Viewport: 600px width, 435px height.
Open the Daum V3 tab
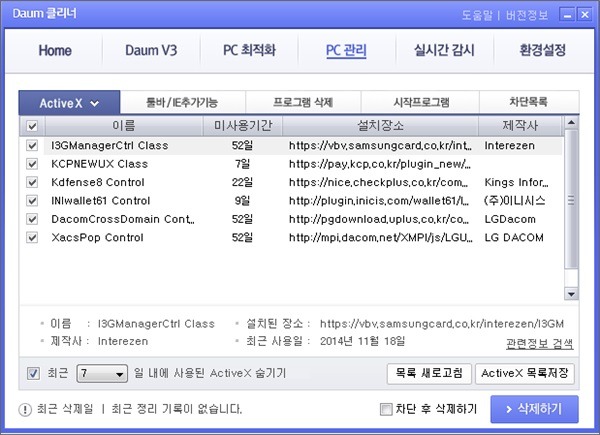tap(151, 51)
